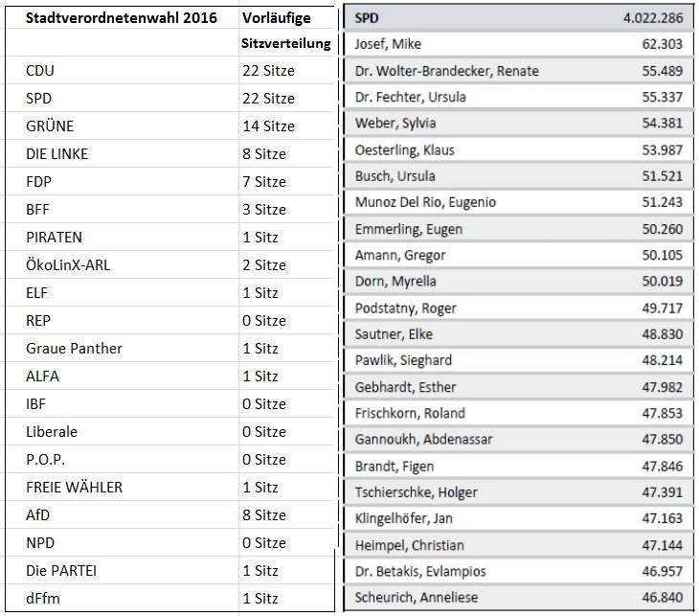Click Oesterling, Klaus vote count 53.987

[662, 149]
